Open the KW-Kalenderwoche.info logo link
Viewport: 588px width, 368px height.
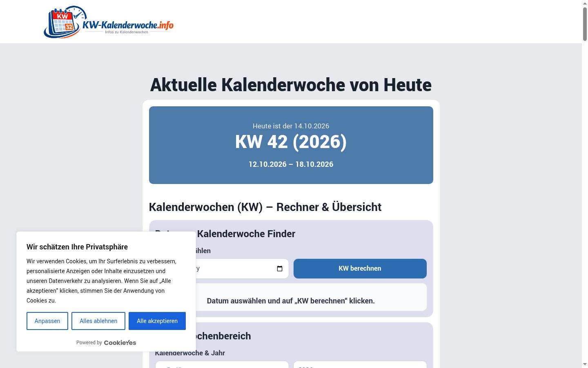click(109, 22)
